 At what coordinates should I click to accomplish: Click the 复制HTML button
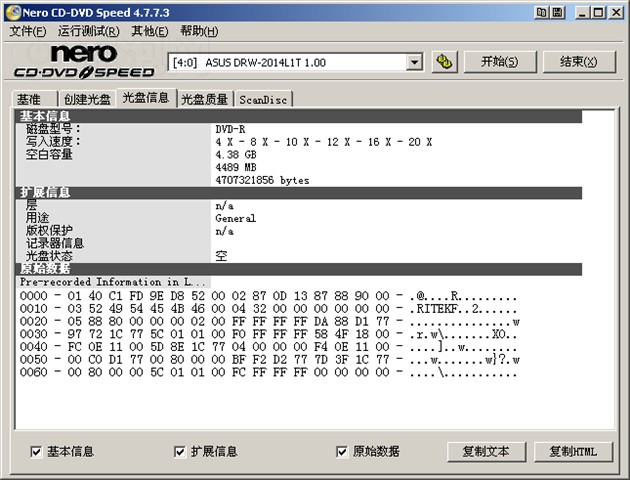(573, 452)
